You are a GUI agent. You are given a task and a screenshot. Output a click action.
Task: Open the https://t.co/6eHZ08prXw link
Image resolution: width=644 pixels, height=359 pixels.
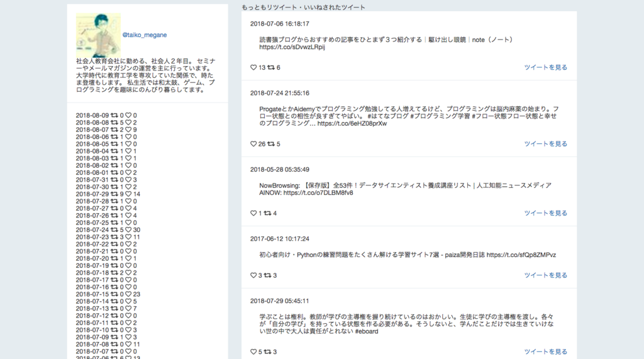click(352, 124)
